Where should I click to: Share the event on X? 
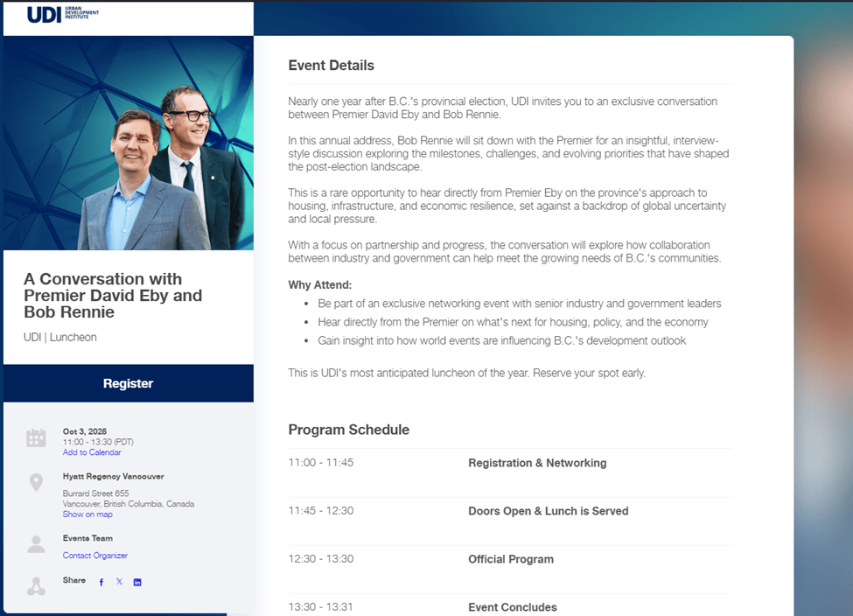(119, 582)
